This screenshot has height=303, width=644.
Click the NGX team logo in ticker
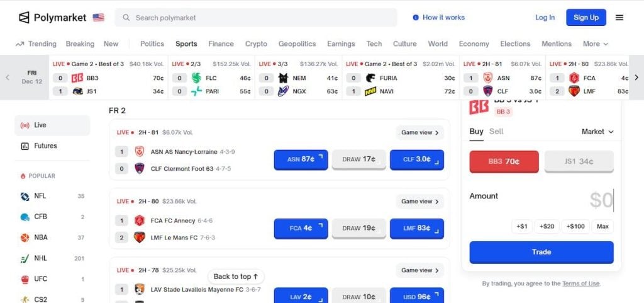pyautogui.click(x=284, y=91)
